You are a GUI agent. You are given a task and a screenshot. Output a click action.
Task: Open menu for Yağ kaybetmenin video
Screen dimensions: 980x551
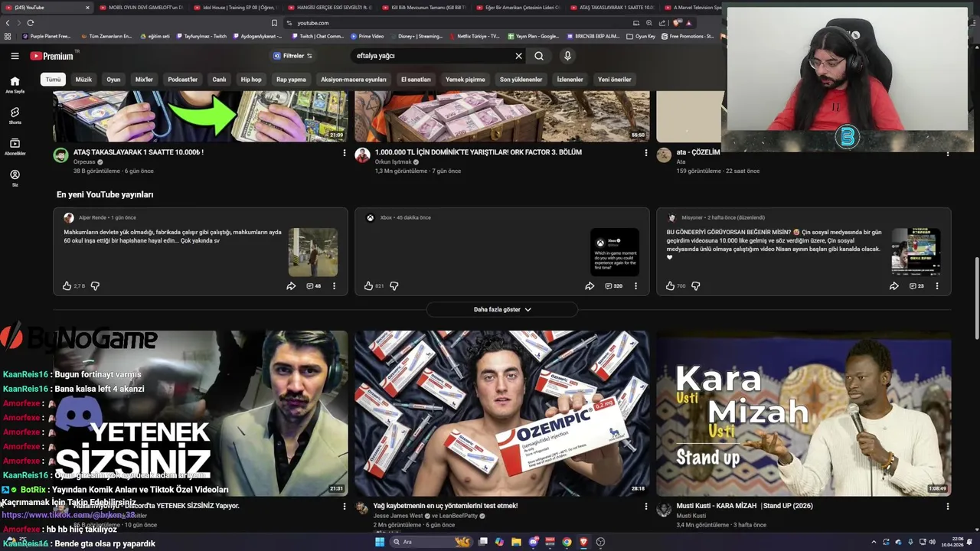645,507
